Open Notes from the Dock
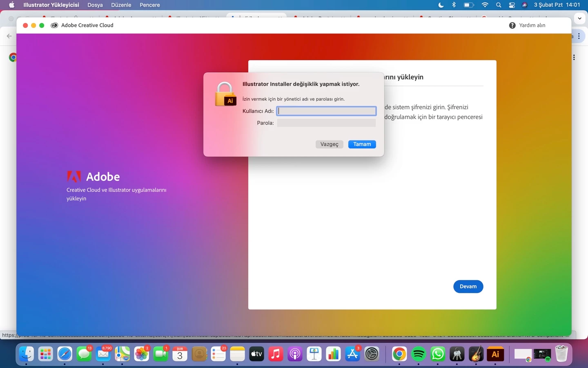The width and height of the screenshot is (588, 368). click(x=237, y=354)
